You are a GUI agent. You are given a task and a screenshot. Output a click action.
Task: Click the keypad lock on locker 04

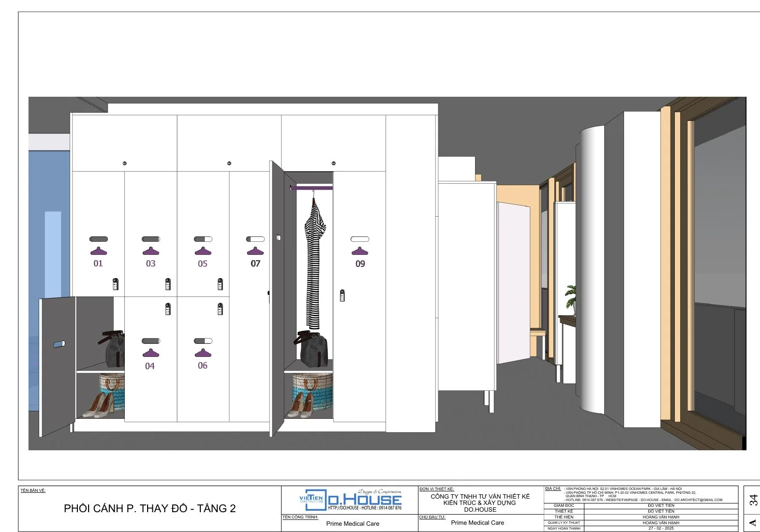[168, 309]
